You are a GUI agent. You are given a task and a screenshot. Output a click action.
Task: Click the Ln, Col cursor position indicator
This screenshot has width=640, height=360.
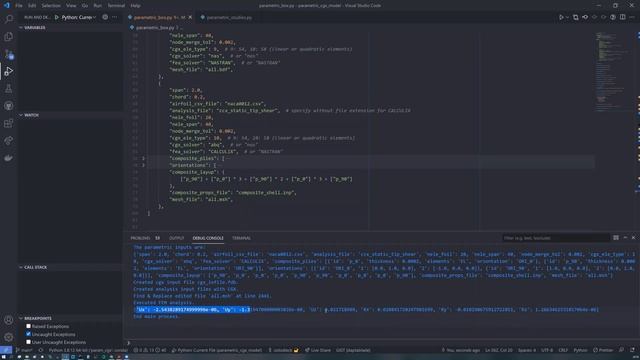click(499, 350)
